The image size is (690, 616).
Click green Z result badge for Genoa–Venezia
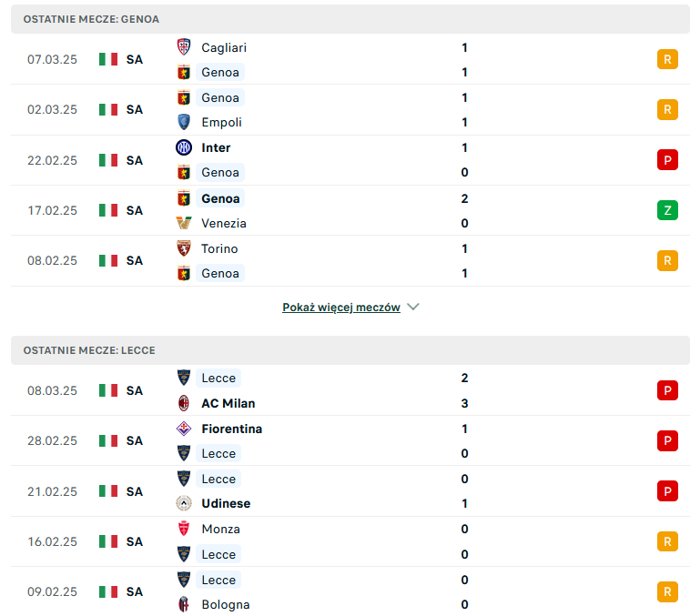tap(667, 210)
